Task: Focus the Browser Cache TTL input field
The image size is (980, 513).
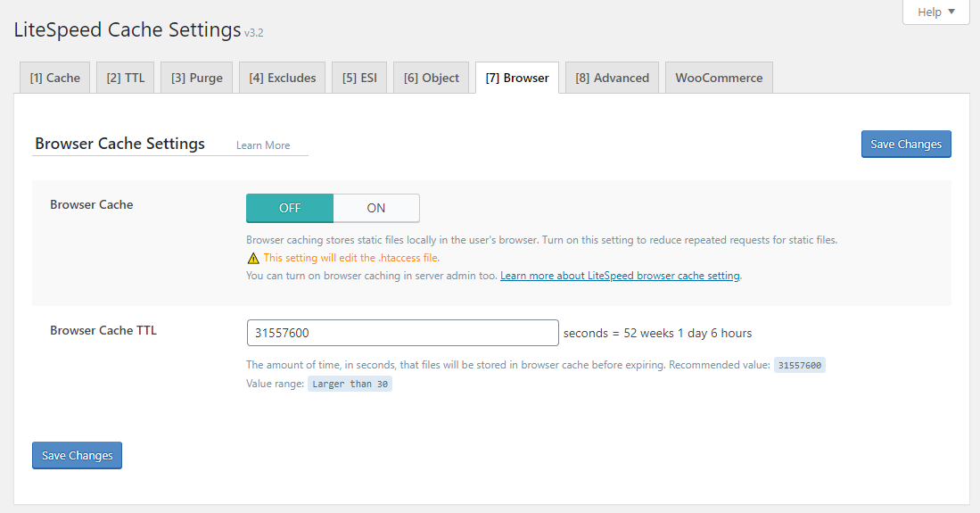Action: pyautogui.click(x=402, y=333)
